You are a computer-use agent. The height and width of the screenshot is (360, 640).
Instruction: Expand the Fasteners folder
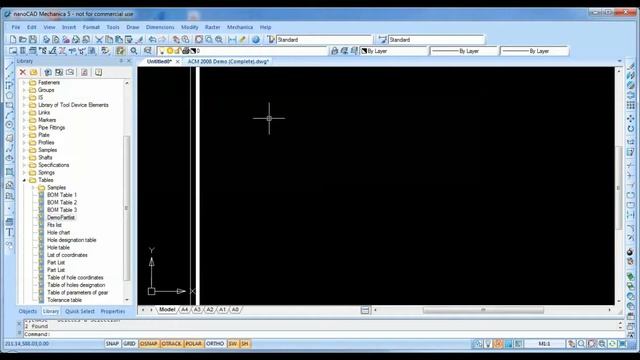24,82
